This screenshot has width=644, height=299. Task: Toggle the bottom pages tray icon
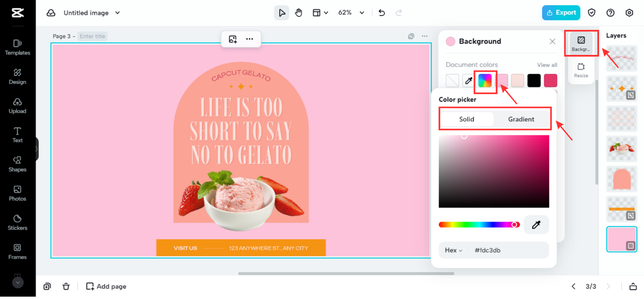tap(633, 286)
